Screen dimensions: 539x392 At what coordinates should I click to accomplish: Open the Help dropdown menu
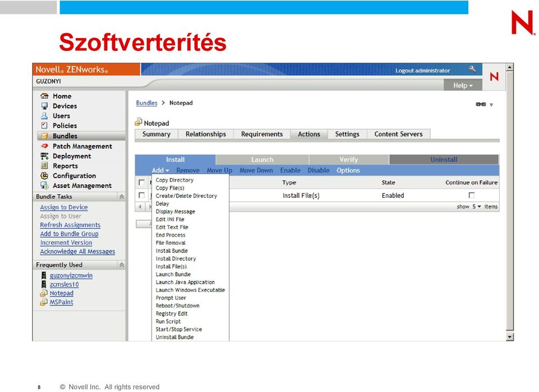[x=463, y=85]
